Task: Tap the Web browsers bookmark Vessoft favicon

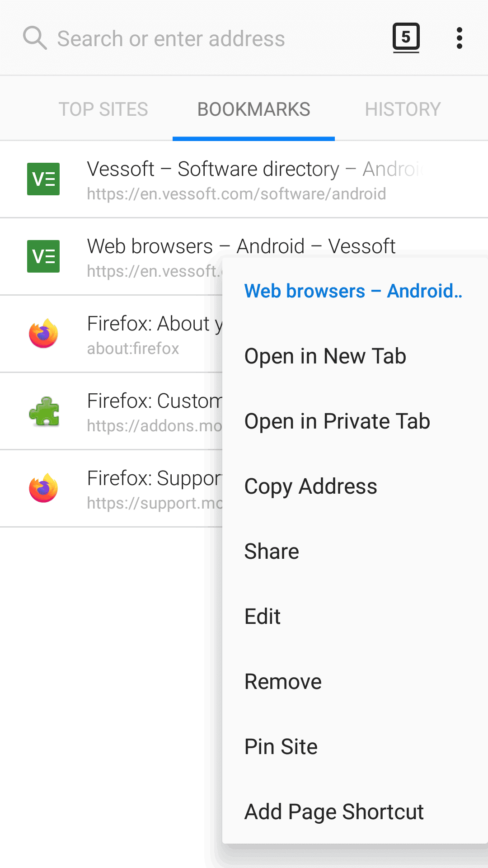Action: point(43,256)
